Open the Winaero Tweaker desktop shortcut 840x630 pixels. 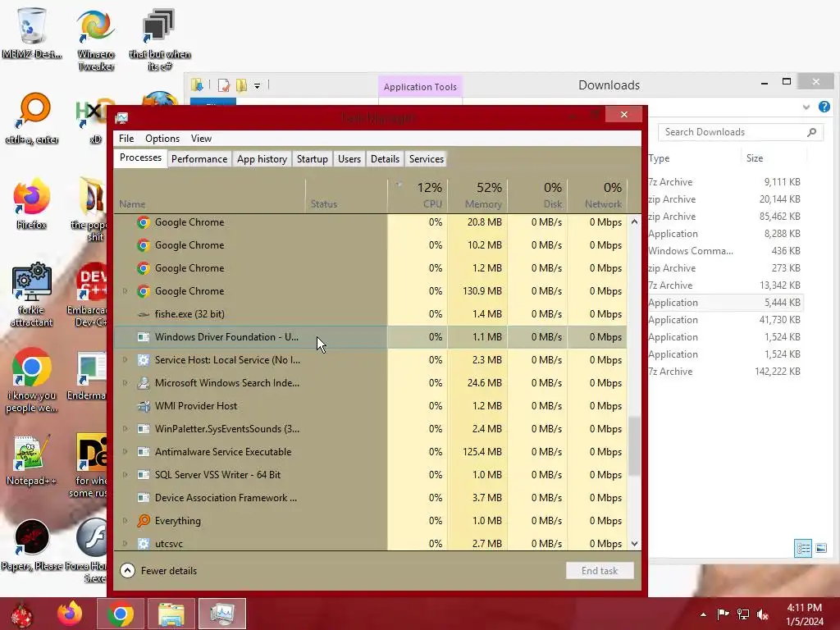(x=95, y=39)
